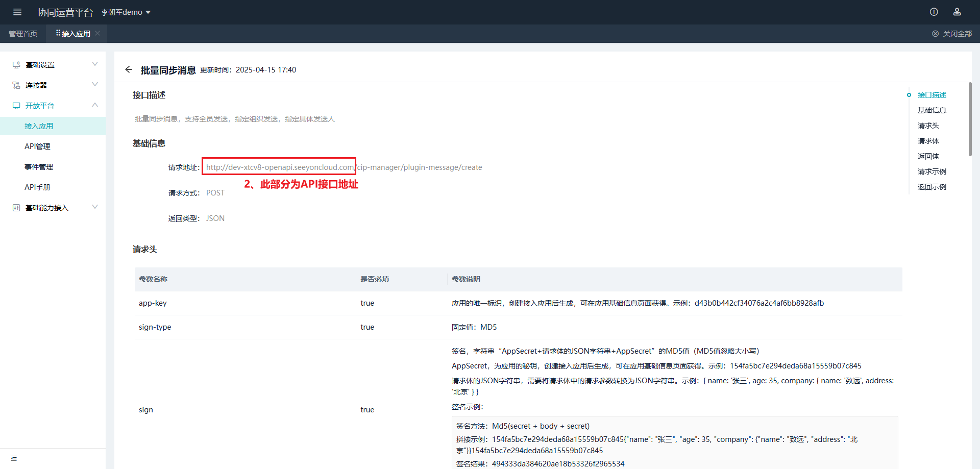Screen dimensions: 980x469
Task: Jump to 请求示例 anchor link
Action: pos(932,171)
